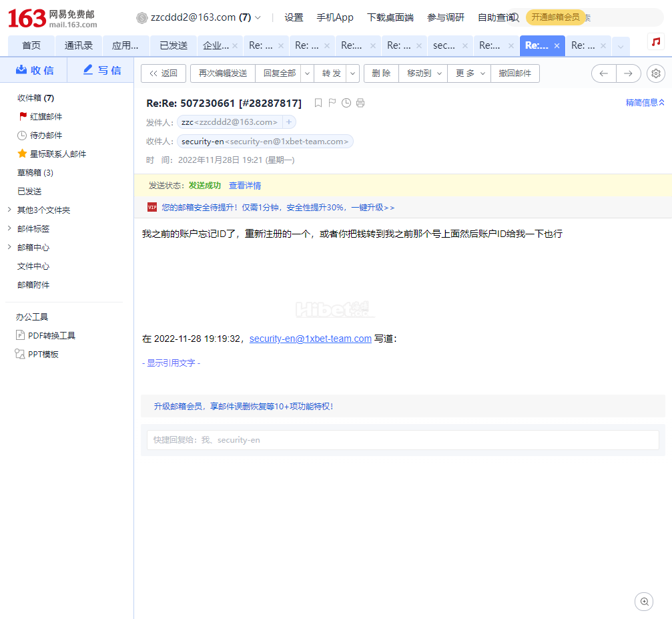Go to the next email arrow
Image resolution: width=672 pixels, height=619 pixels.
pyautogui.click(x=628, y=73)
